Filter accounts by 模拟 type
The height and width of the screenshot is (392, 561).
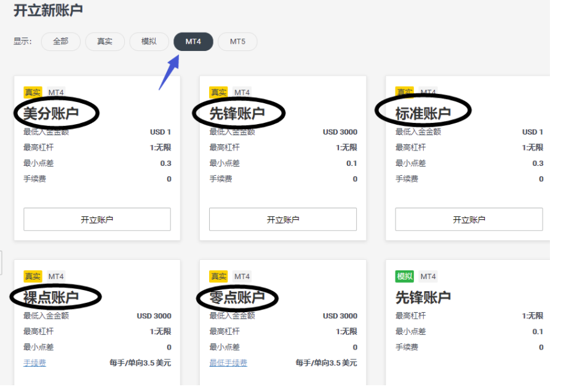tap(149, 42)
